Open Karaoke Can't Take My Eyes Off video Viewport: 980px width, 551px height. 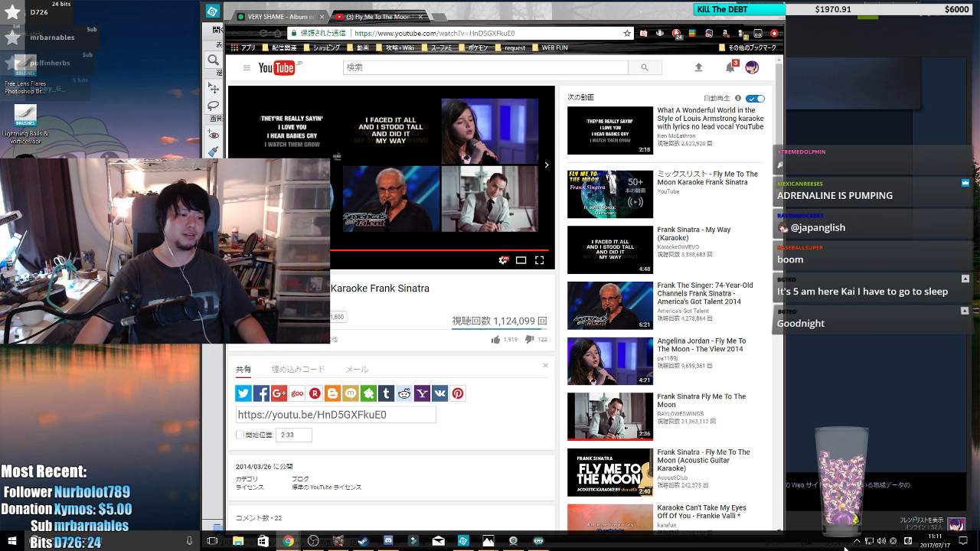pyautogui.click(x=701, y=512)
